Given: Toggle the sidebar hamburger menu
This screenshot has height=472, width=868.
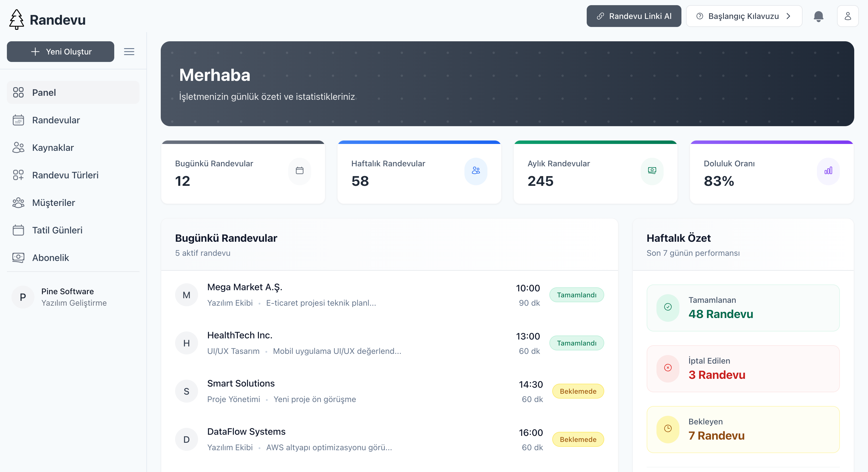Looking at the screenshot, I should 129,52.
